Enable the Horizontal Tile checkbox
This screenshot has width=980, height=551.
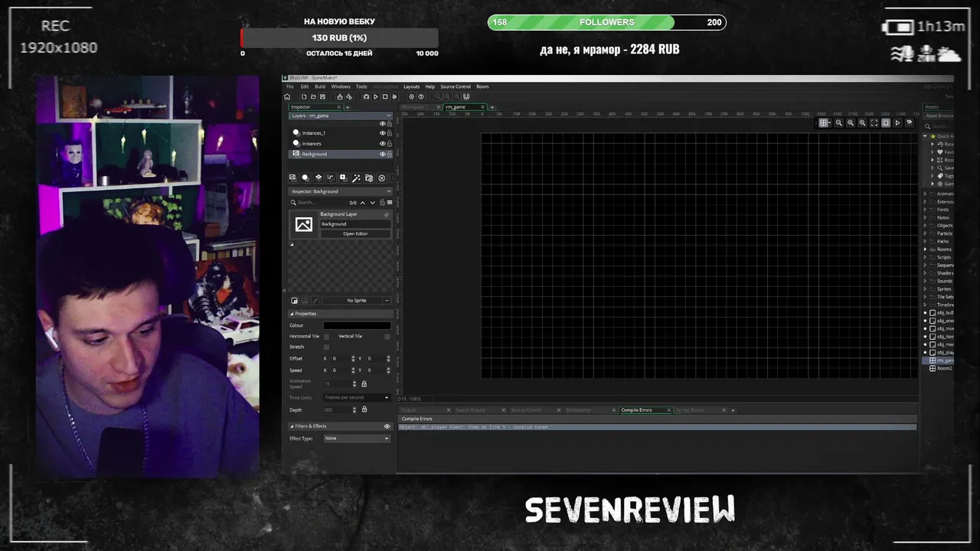pos(326,337)
